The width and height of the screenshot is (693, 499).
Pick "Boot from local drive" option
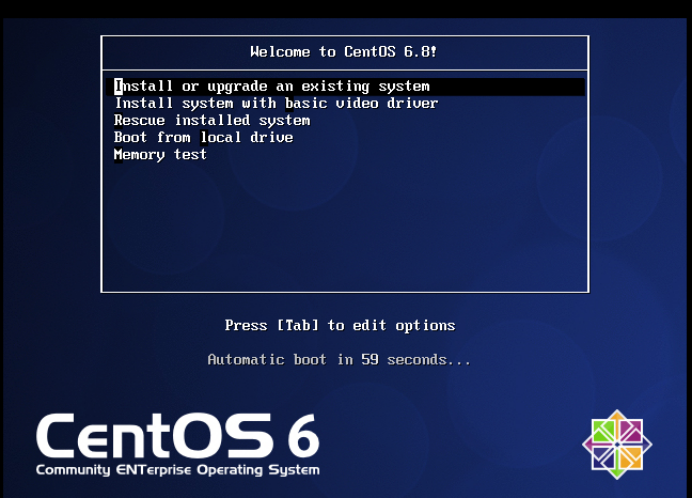204,137
